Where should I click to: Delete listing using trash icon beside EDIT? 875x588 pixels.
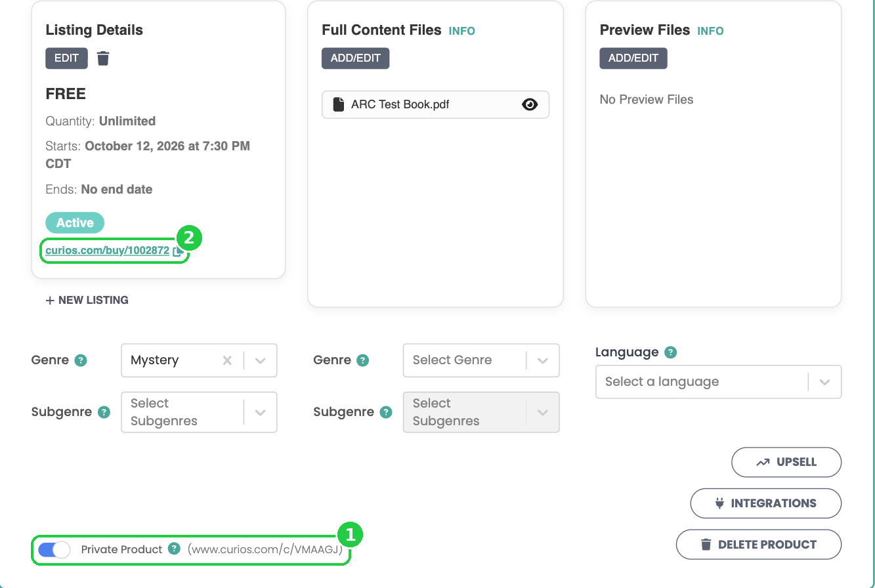103,58
